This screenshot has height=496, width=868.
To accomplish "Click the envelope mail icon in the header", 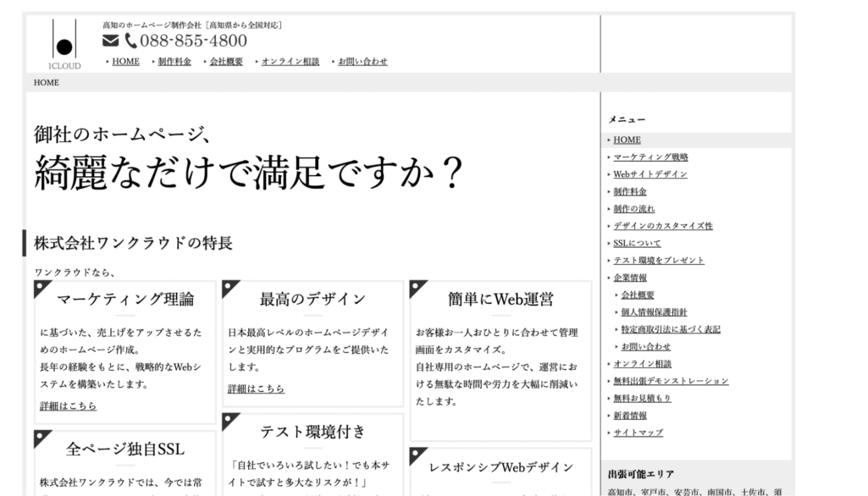I will click(109, 39).
